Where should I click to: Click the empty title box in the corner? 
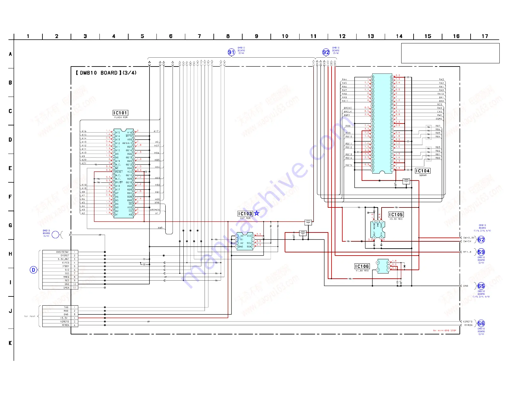point(450,53)
